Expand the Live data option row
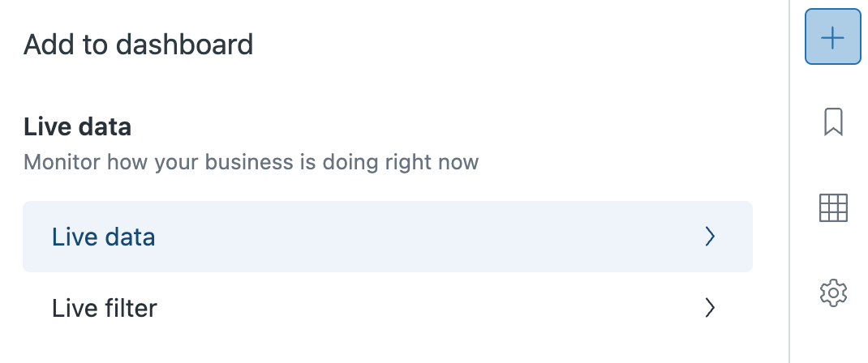This screenshot has height=363, width=868. [x=387, y=237]
